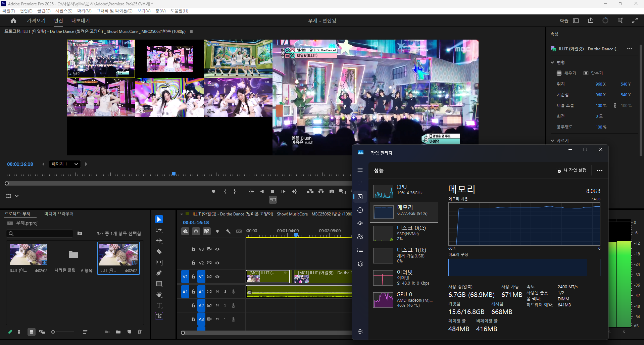The height and width of the screenshot is (345, 644).
Task: Select the Razor tool
Action: (159, 251)
